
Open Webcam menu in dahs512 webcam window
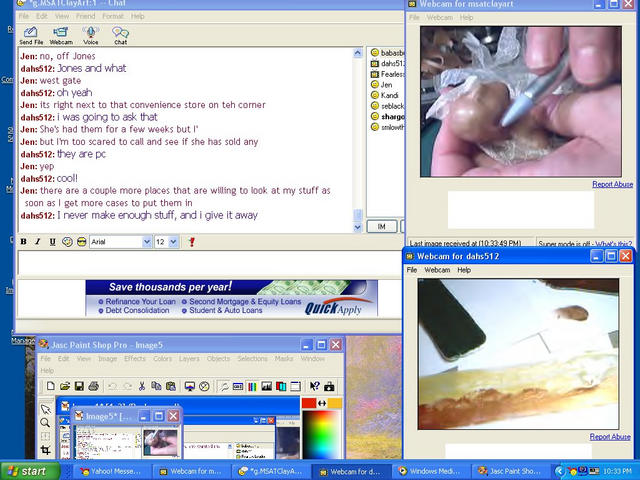(x=437, y=270)
